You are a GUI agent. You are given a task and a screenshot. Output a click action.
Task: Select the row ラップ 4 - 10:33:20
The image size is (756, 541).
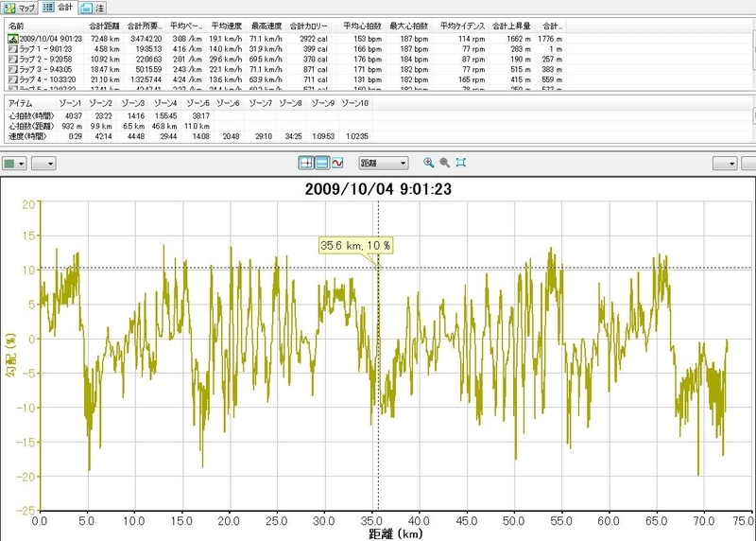(285, 79)
